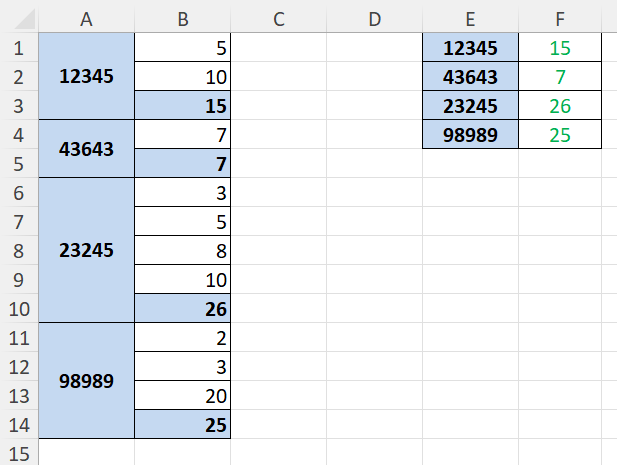
Task: Select merged cell 12345 in column A
Action: pyautogui.click(x=86, y=76)
